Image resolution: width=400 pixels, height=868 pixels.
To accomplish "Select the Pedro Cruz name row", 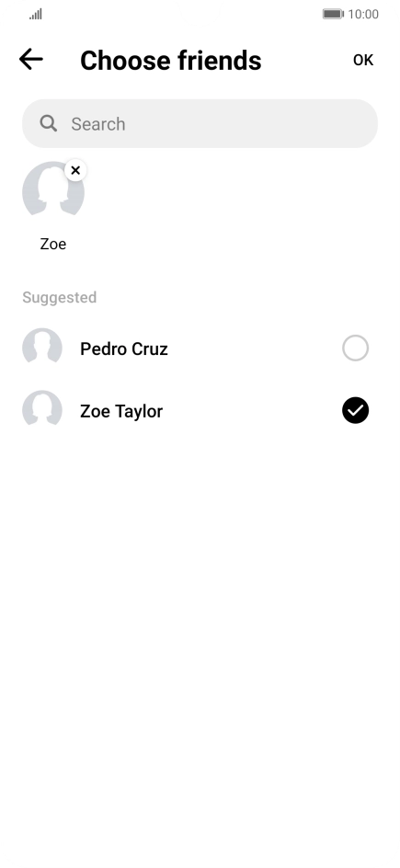I will (200, 348).
